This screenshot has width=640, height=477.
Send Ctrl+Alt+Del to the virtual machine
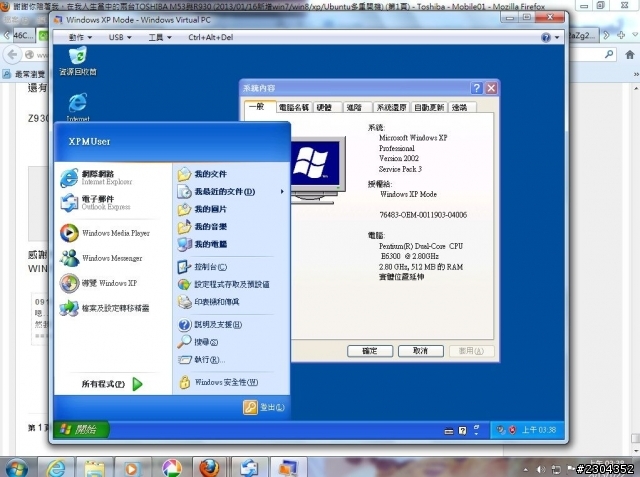211,38
